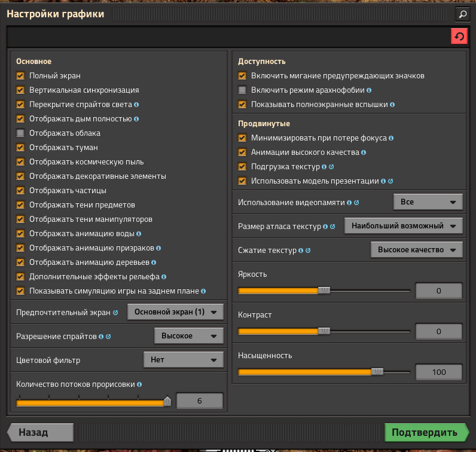Info icon beside Подгрузка текстур
This screenshot has height=452, width=476.
tap(324, 167)
